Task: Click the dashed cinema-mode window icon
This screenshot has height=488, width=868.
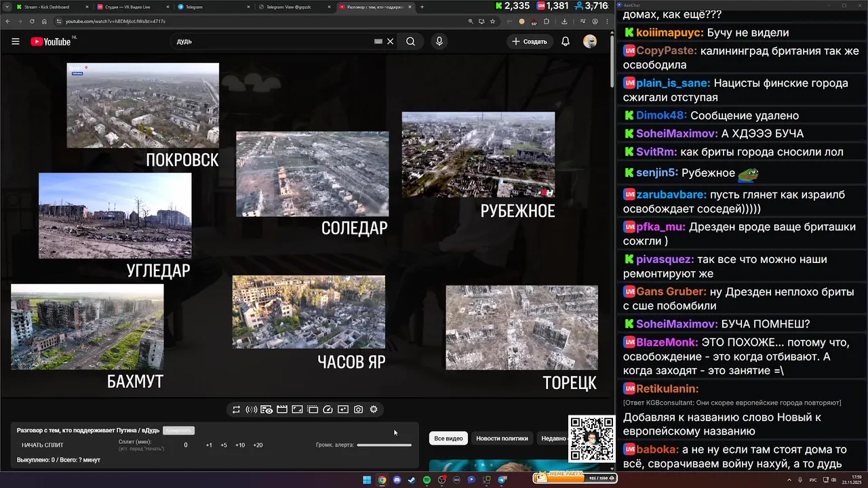Action: pos(313,409)
